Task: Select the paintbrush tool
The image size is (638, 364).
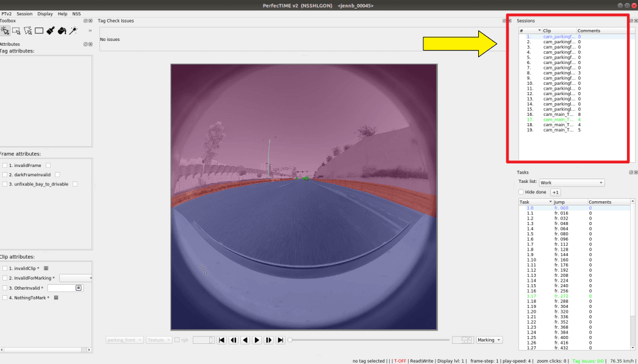Action: point(51,30)
